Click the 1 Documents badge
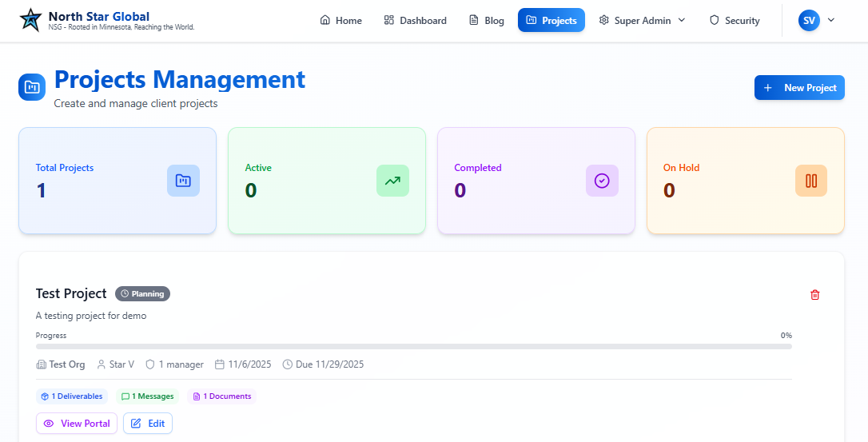The image size is (868, 442). [x=222, y=396]
